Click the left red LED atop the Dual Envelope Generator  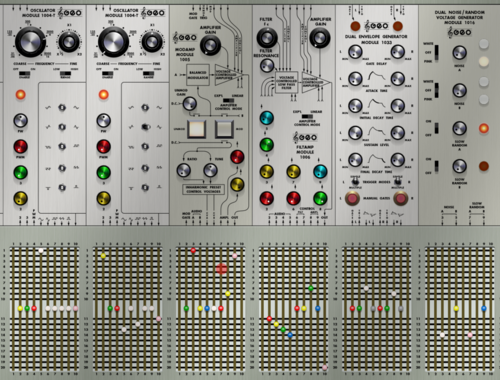pyautogui.click(x=355, y=26)
